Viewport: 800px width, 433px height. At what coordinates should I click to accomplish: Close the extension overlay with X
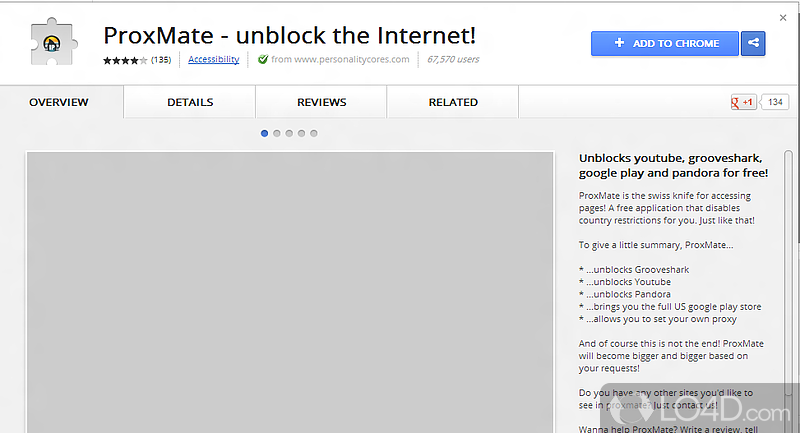(783, 18)
